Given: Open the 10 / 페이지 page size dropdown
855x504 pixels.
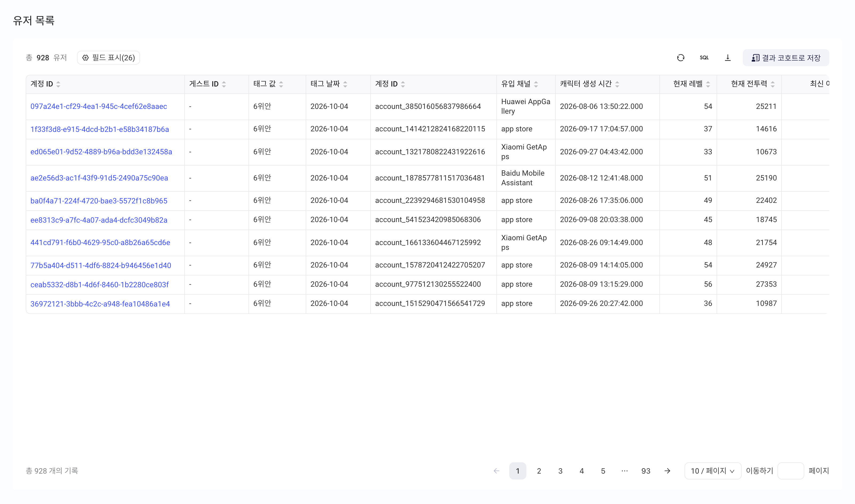Looking at the screenshot, I should pos(713,471).
